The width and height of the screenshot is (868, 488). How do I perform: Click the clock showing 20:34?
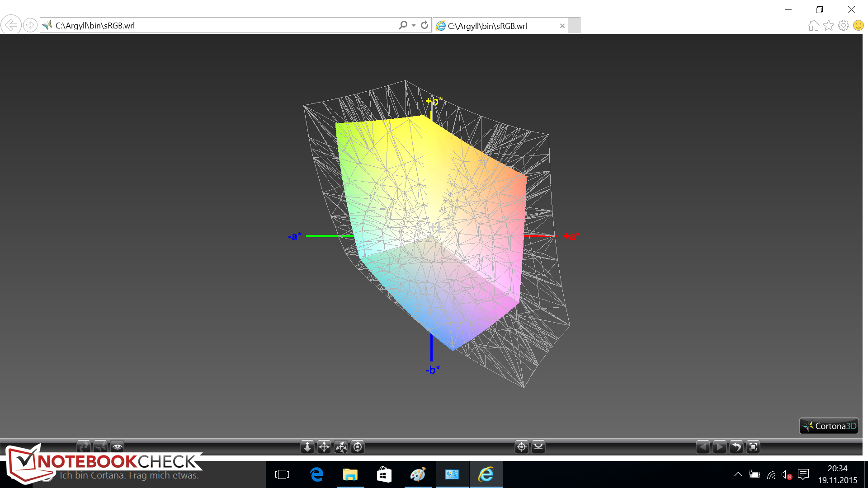(837, 474)
